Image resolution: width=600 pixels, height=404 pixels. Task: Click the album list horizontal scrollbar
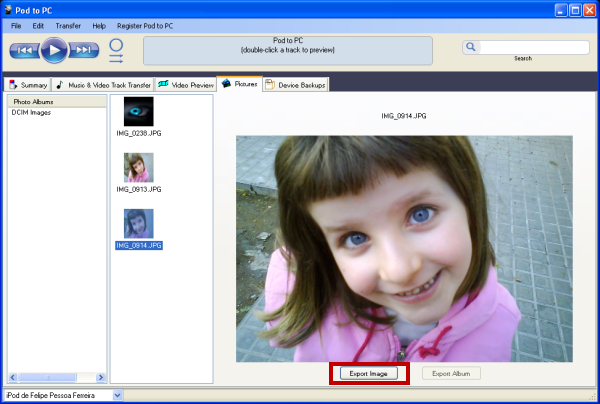[50, 376]
